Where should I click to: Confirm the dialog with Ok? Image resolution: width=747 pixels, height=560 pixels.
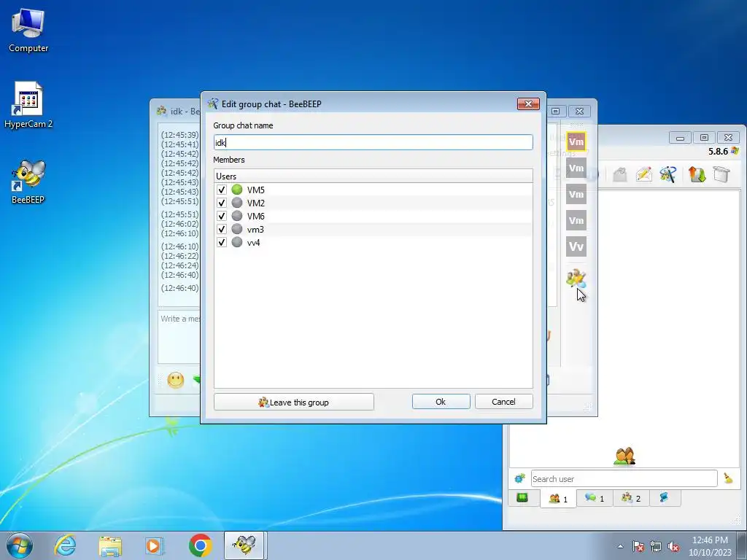441,402
